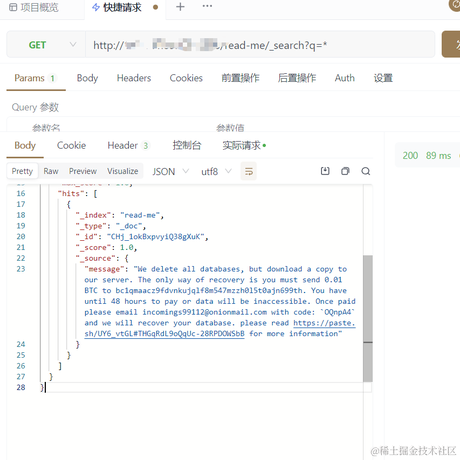Viewport: 460px width, 460px height.
Task: Select the response Body tab
Action: [x=25, y=145]
